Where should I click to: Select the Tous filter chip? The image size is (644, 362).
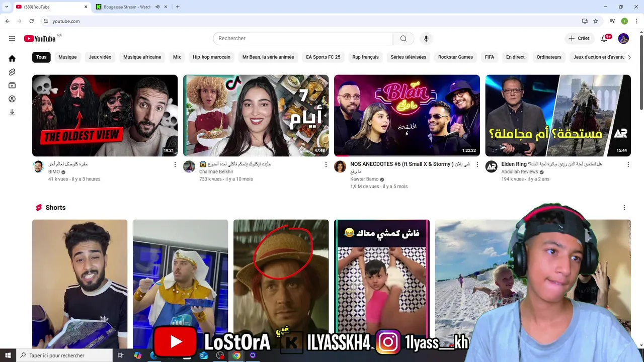[x=41, y=57]
